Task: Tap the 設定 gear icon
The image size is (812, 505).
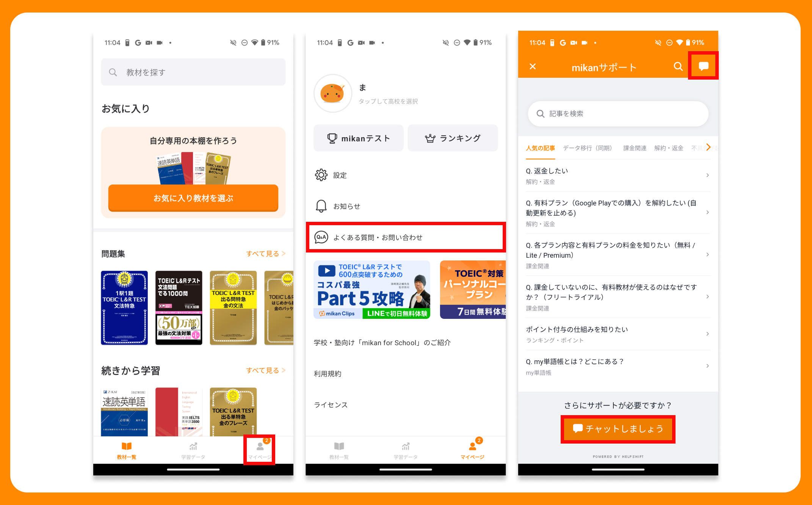Action: (x=321, y=175)
